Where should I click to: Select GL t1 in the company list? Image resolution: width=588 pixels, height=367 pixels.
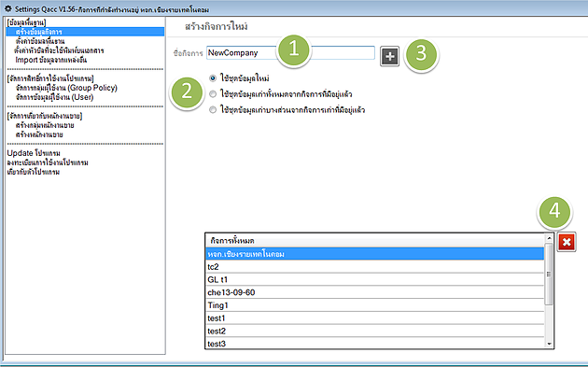374,279
